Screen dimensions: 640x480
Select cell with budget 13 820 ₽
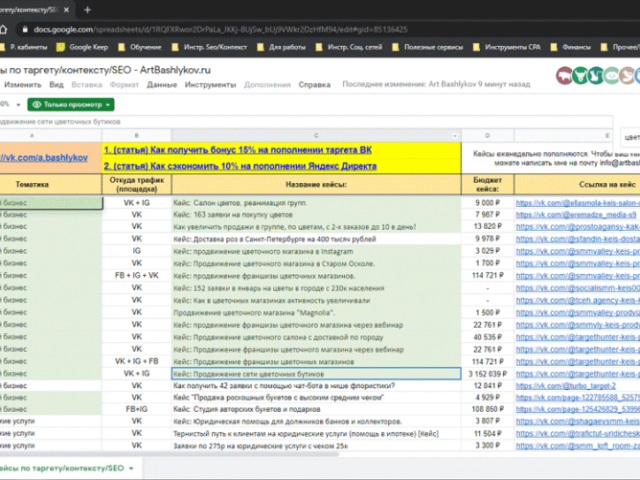point(487,227)
